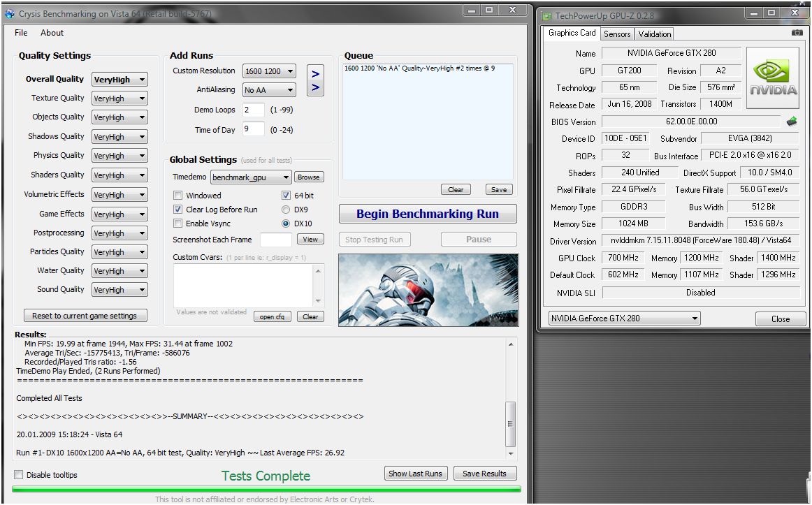Screen dimensions: 812x505
Task: Click the screenshot View button
Action: click(x=310, y=239)
